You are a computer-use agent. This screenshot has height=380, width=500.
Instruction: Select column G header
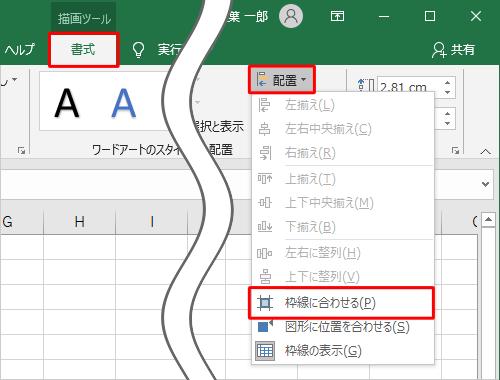click(22, 222)
